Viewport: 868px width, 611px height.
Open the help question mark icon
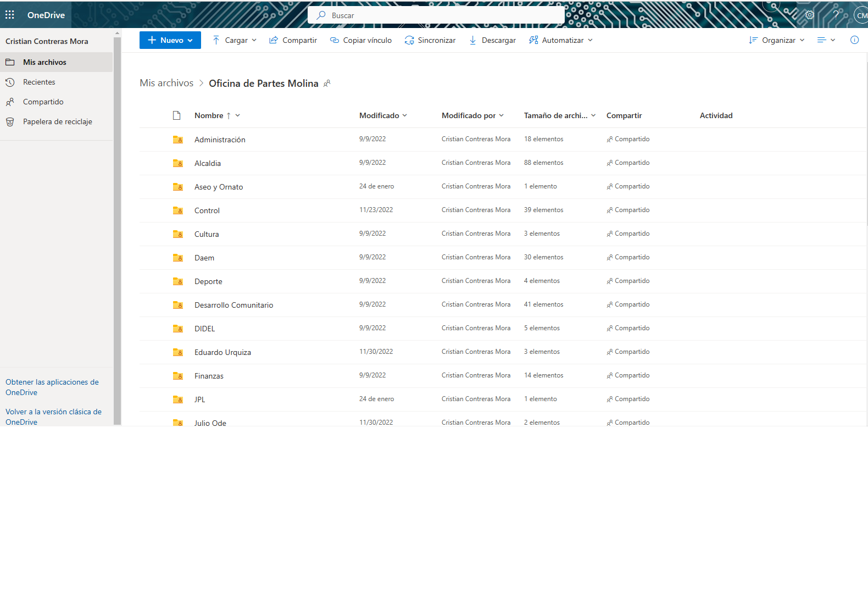pos(836,15)
